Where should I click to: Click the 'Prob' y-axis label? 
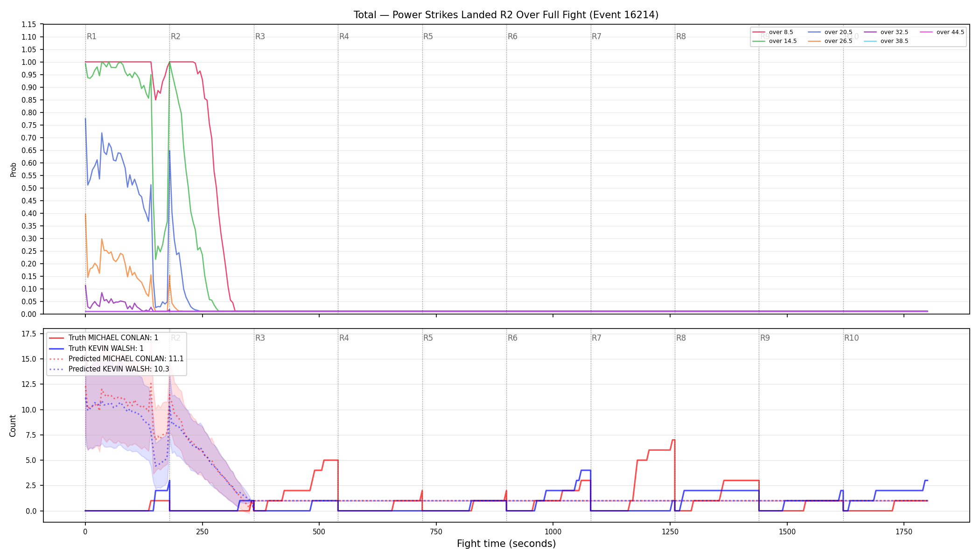[x=13, y=169]
